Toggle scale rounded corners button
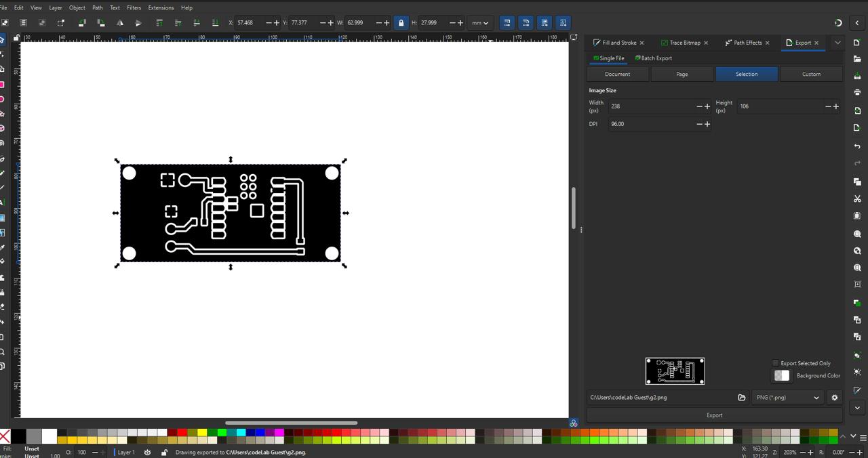Viewport: 868px width, 458px height. point(526,22)
